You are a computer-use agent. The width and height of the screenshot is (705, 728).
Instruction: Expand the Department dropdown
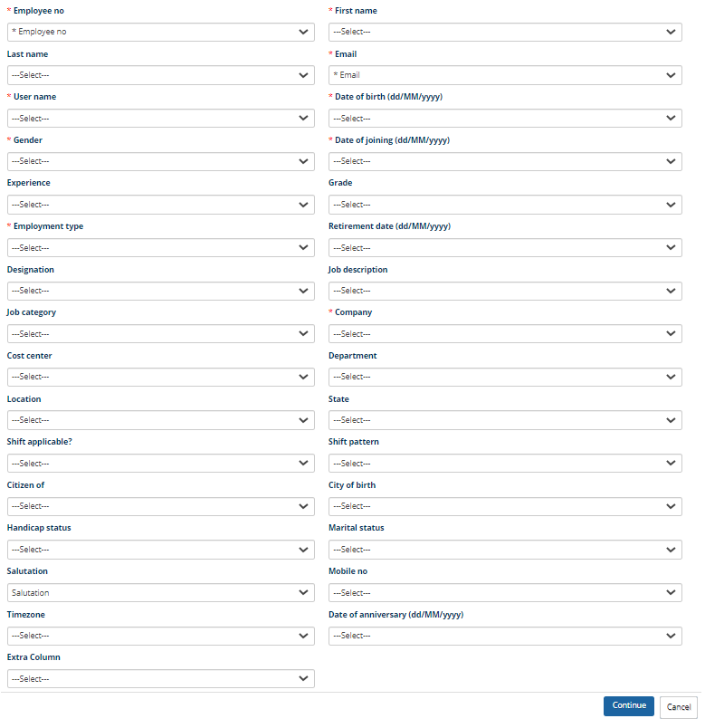click(505, 377)
